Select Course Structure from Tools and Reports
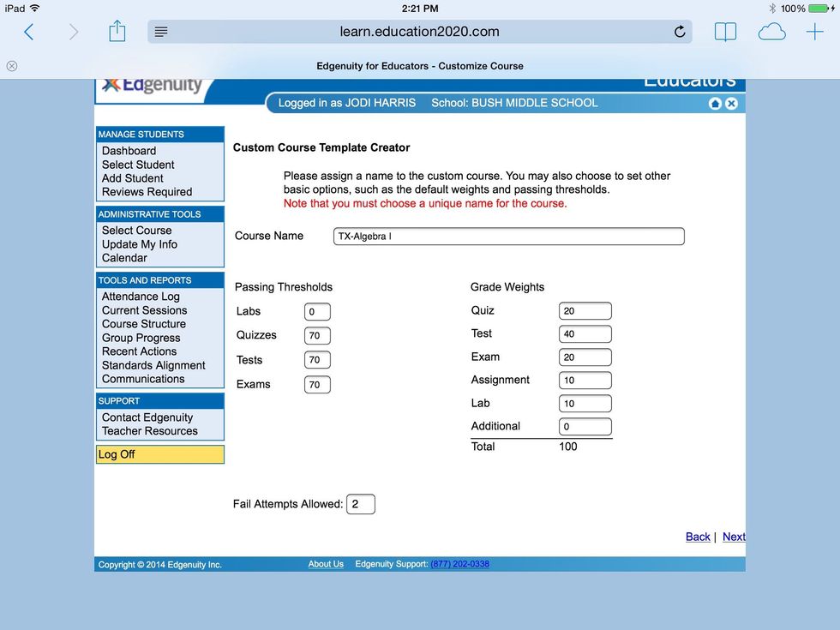The height and width of the screenshot is (630, 840). (x=143, y=324)
